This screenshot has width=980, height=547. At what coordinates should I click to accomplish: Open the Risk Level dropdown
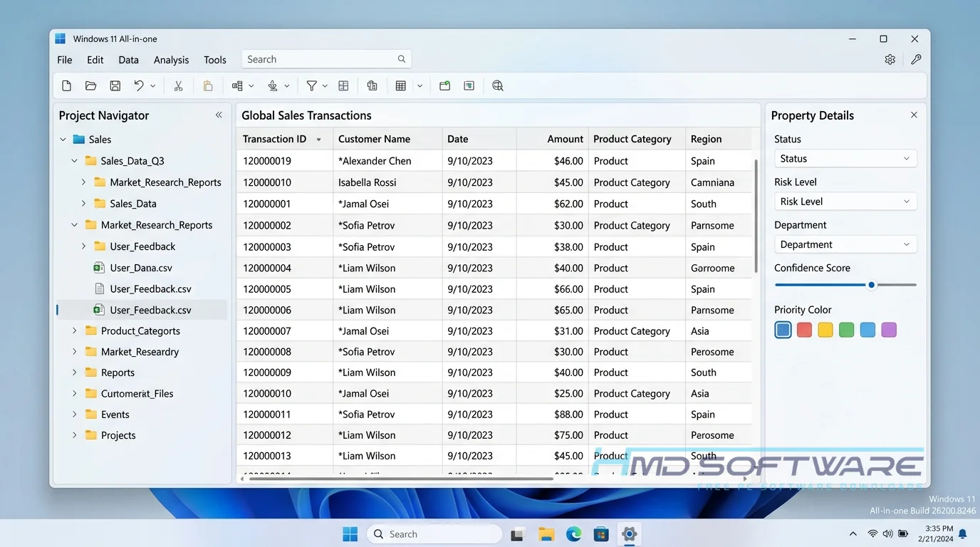pyautogui.click(x=845, y=202)
